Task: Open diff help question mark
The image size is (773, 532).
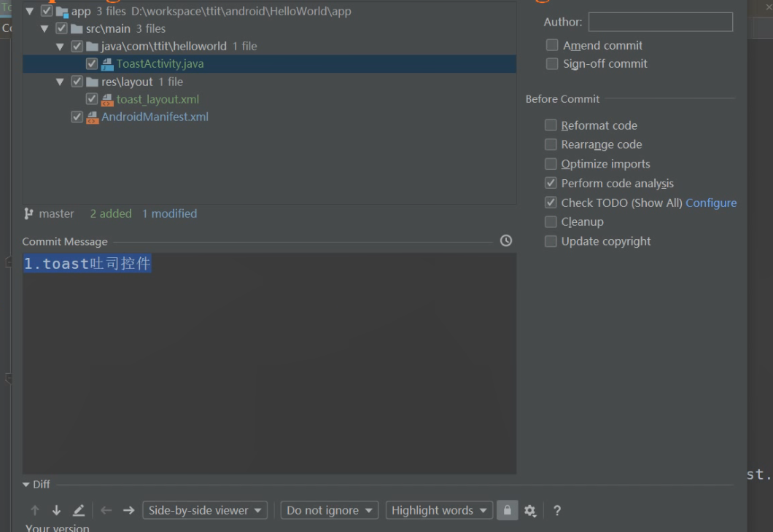Action: coord(557,511)
